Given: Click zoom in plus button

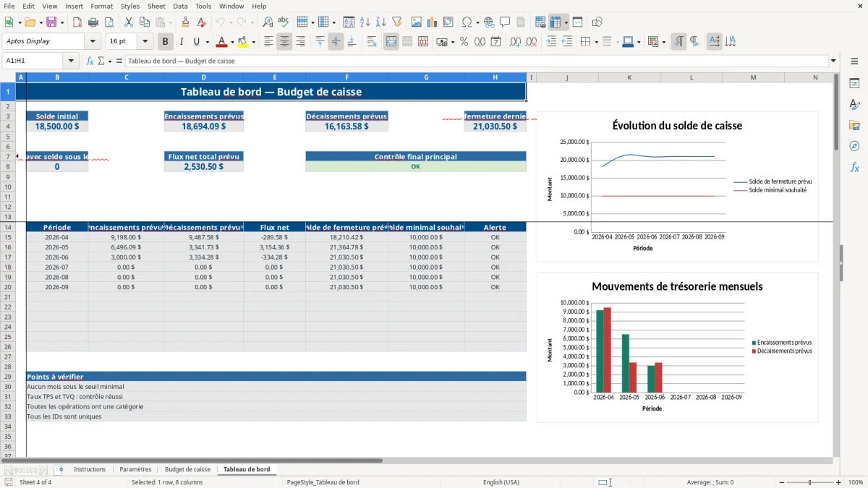Looking at the screenshot, I should (x=838, y=482).
